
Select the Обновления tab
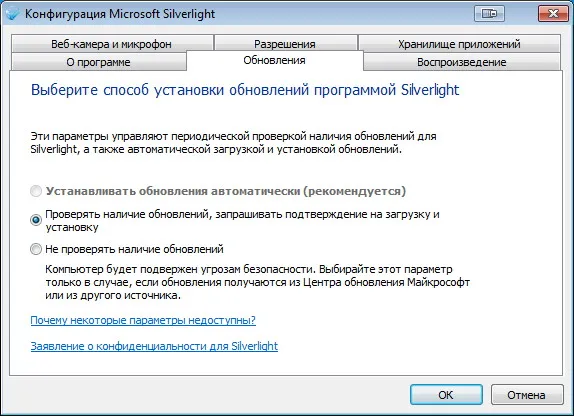pos(275,60)
